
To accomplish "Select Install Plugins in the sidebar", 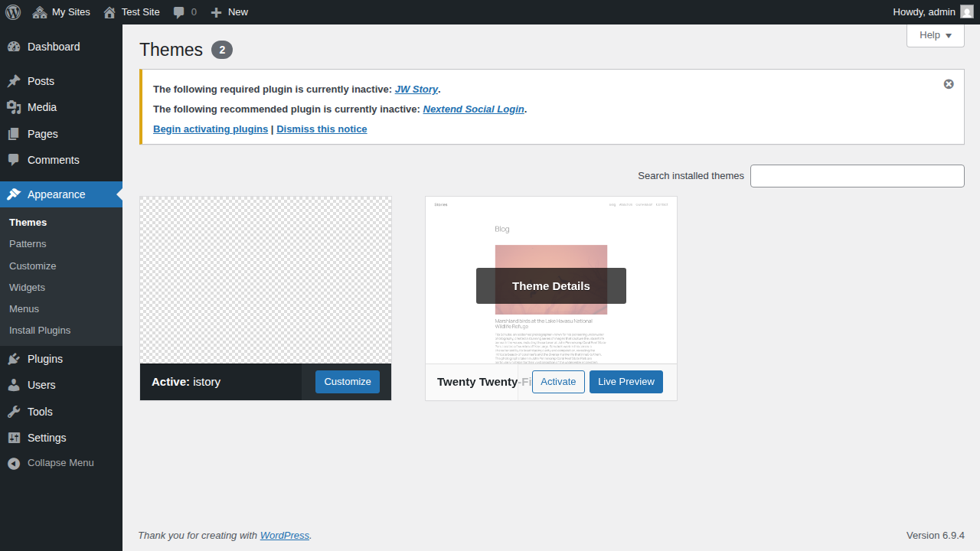I will pos(40,330).
